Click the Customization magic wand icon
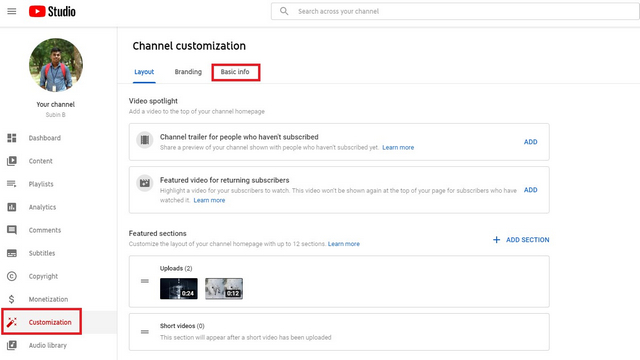Image resolution: width=640 pixels, height=360 pixels. [x=12, y=322]
